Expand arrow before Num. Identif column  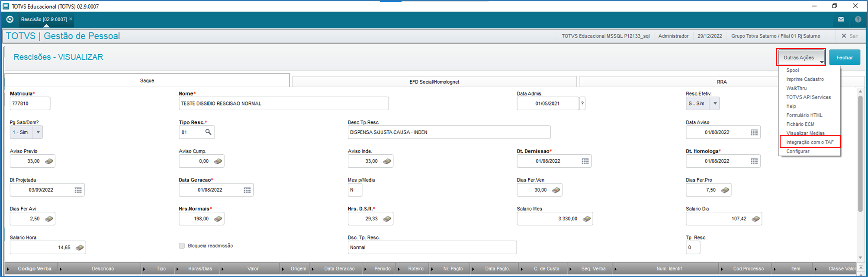click(615, 269)
